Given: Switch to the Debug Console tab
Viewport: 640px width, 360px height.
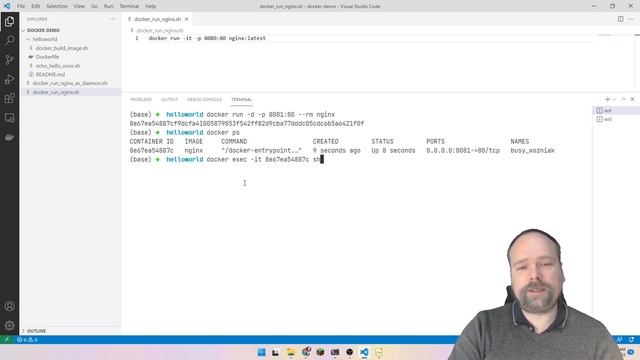Looking at the screenshot, I should click(204, 100).
